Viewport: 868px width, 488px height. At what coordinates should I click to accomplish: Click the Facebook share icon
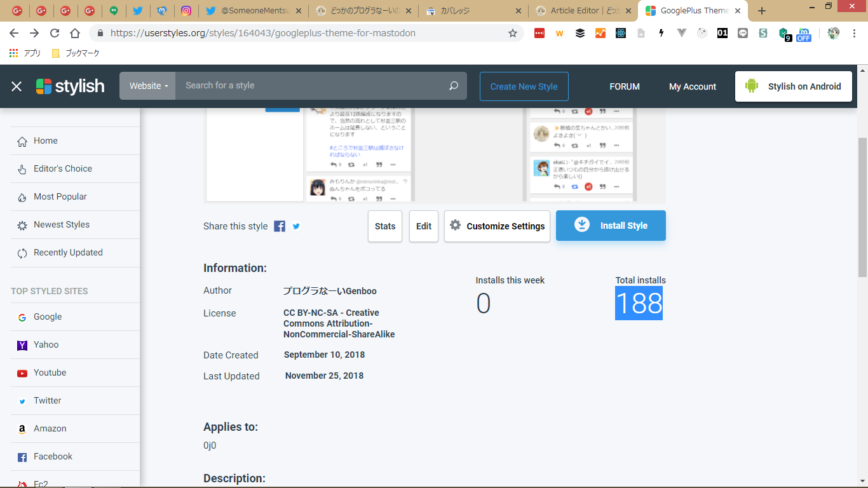click(280, 226)
